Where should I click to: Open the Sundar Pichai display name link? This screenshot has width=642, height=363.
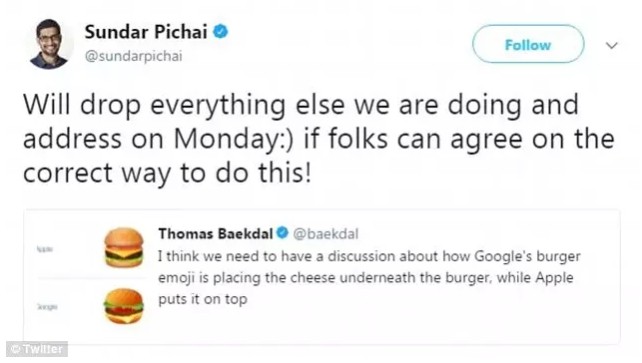(146, 32)
